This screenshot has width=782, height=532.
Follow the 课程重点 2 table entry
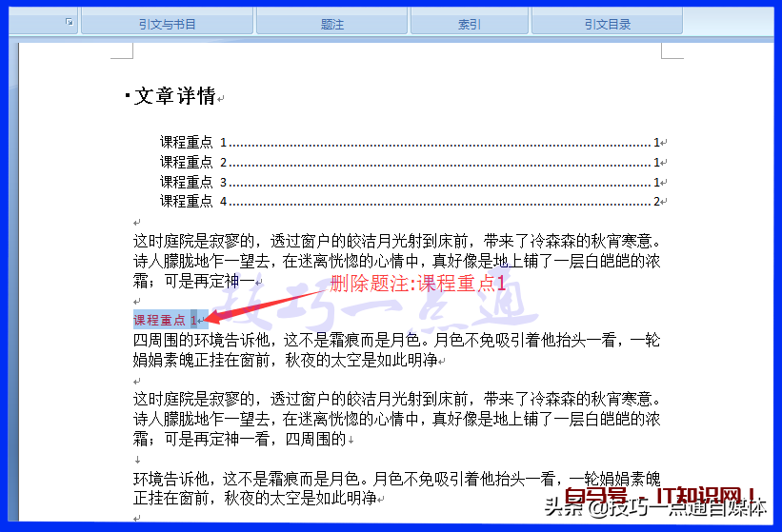click(193, 163)
